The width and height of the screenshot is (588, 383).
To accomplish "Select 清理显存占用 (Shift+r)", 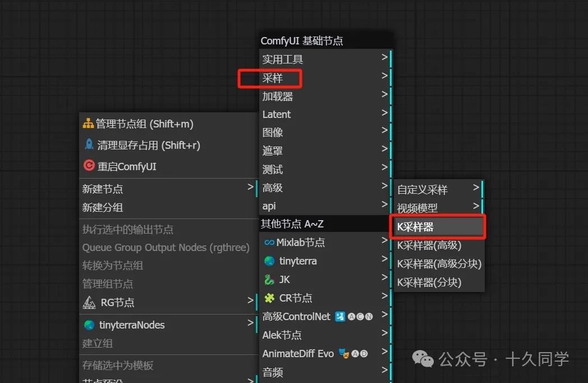I will 168,145.
